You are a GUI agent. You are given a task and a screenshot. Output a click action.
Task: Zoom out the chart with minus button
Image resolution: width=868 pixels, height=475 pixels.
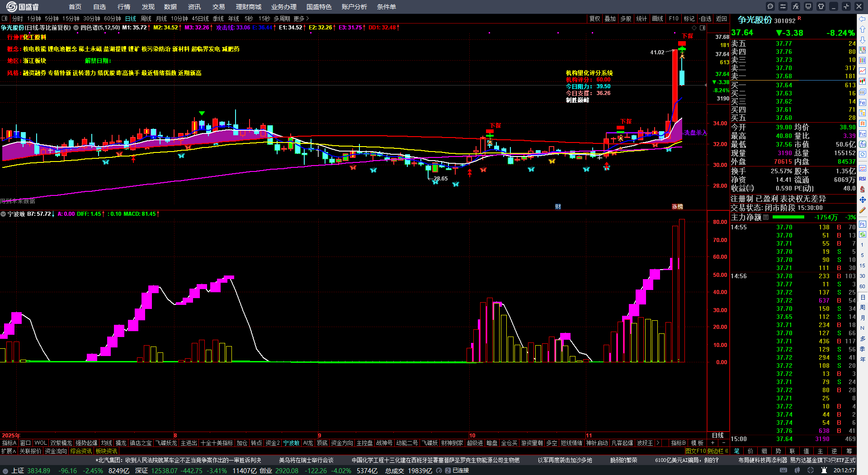coord(723,443)
